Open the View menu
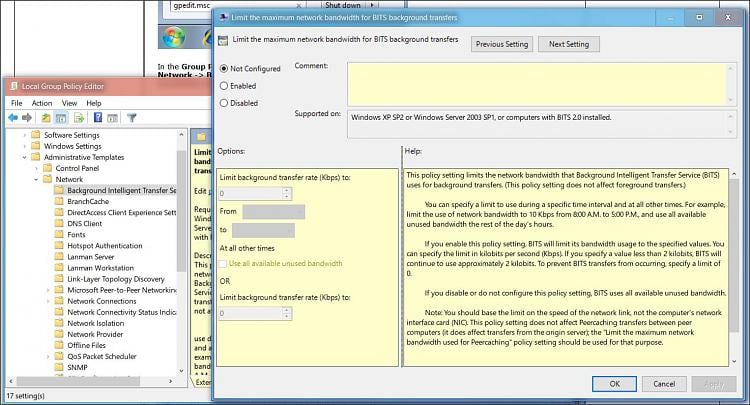Screen dimensions: 750x405 click(69, 103)
